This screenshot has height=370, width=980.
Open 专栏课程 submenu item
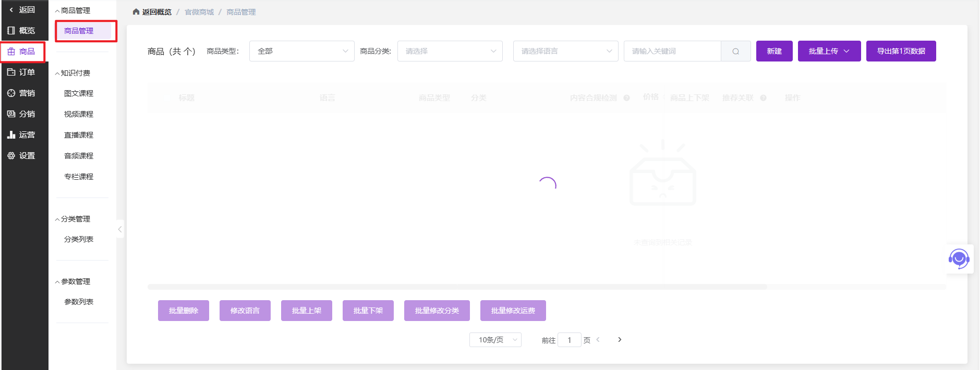tap(79, 177)
